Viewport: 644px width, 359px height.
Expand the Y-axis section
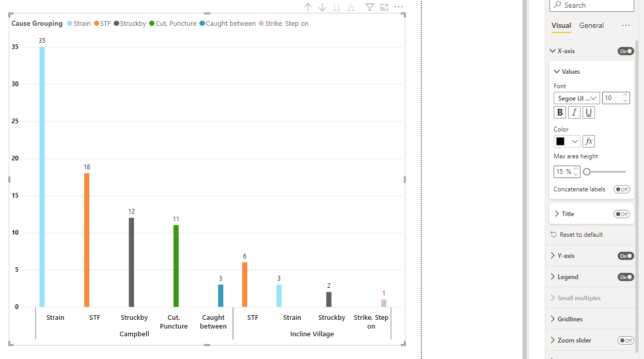pyautogui.click(x=553, y=255)
